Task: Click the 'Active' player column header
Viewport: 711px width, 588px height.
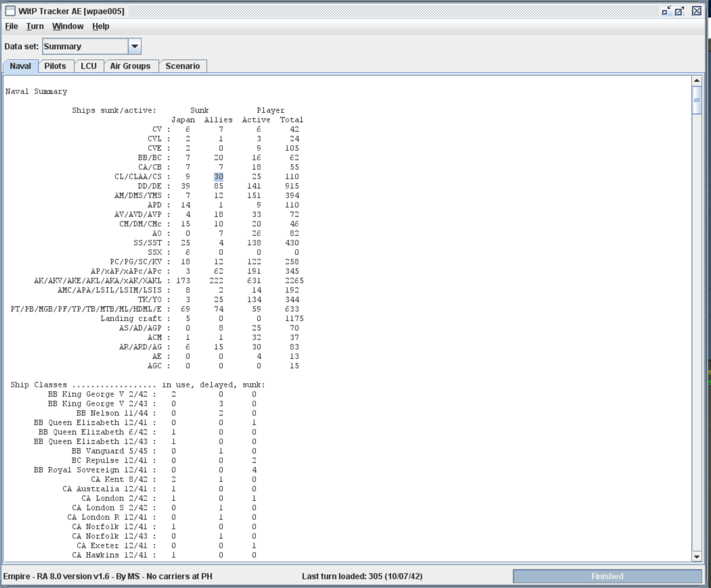Action: point(257,120)
